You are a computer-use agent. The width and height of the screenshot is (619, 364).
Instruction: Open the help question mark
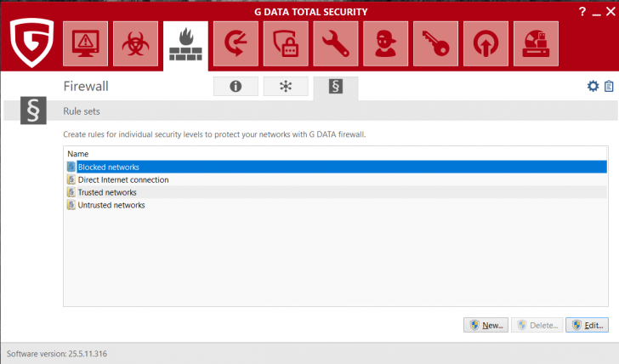(582, 11)
